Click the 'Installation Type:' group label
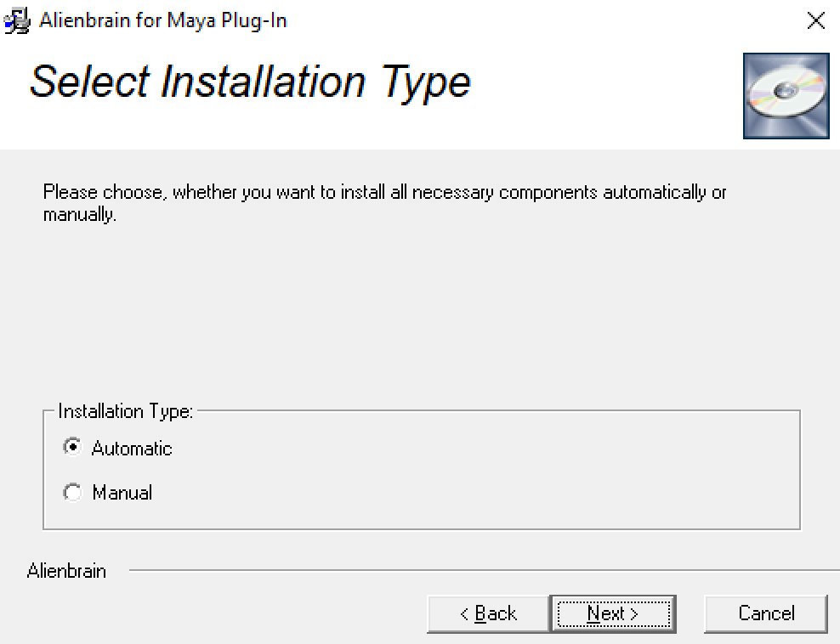Screen dimensions: 840x644 [x=126, y=412]
